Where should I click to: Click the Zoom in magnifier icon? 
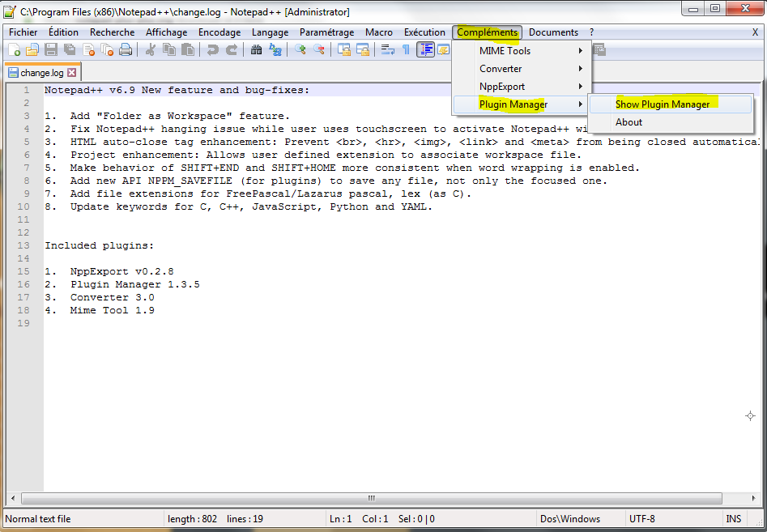pyautogui.click(x=300, y=50)
